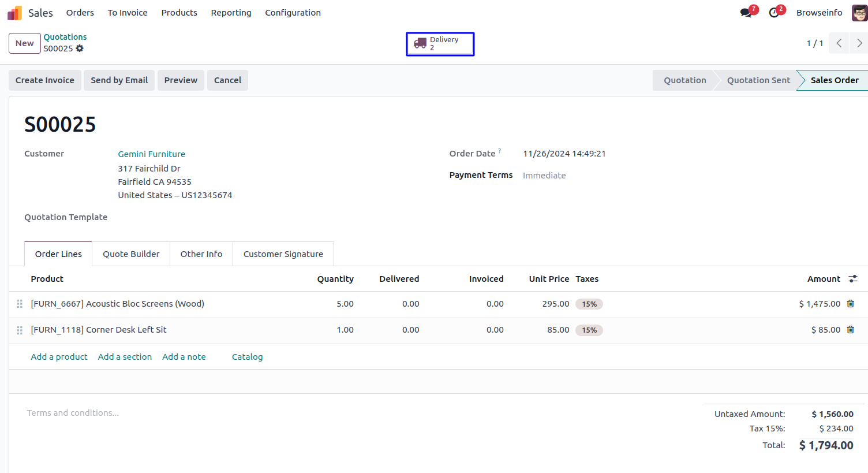This screenshot has width=868, height=473.
Task: Click the user avatar in top right
Action: (859, 13)
